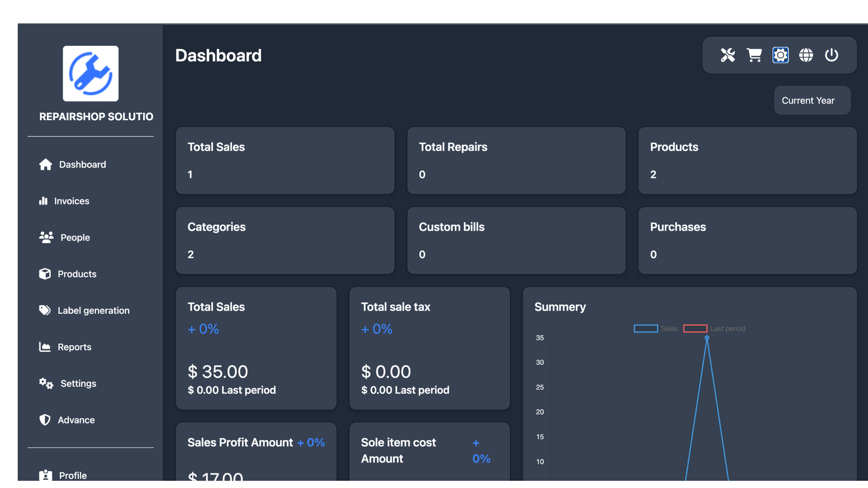Viewport: 868px width, 488px height.
Task: Click the Dashboard home icon in sidebar
Action: [45, 164]
